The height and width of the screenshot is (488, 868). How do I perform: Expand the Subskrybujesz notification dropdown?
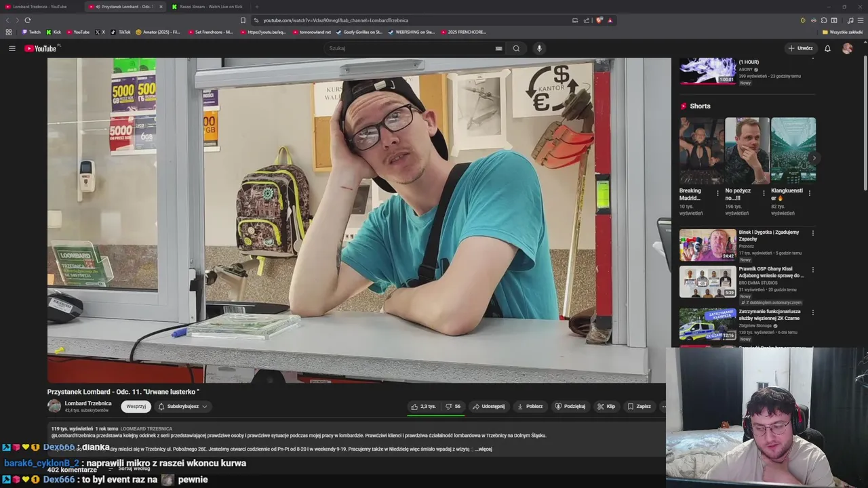[x=183, y=407]
